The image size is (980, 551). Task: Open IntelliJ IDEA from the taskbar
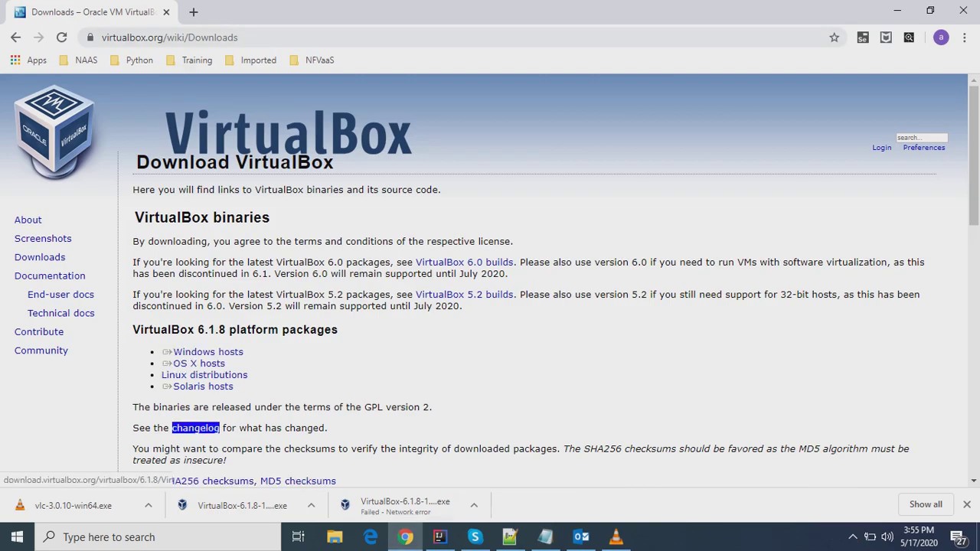tap(440, 536)
